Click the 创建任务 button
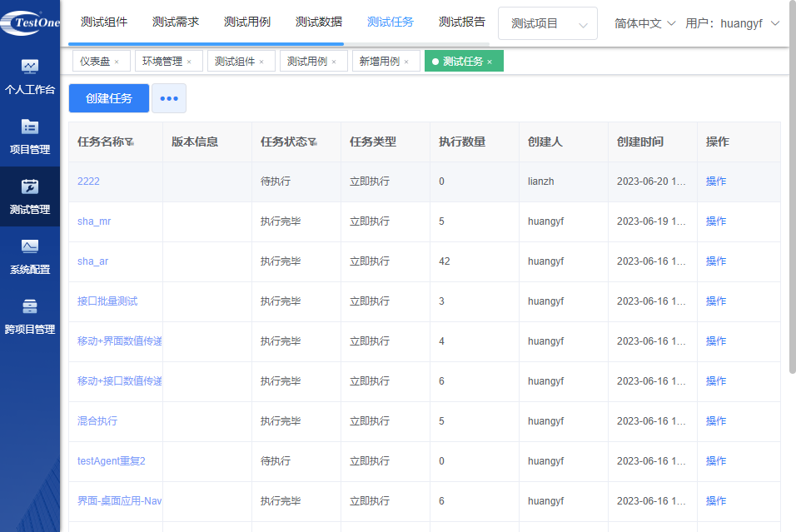The width and height of the screenshot is (796, 532). [109, 98]
